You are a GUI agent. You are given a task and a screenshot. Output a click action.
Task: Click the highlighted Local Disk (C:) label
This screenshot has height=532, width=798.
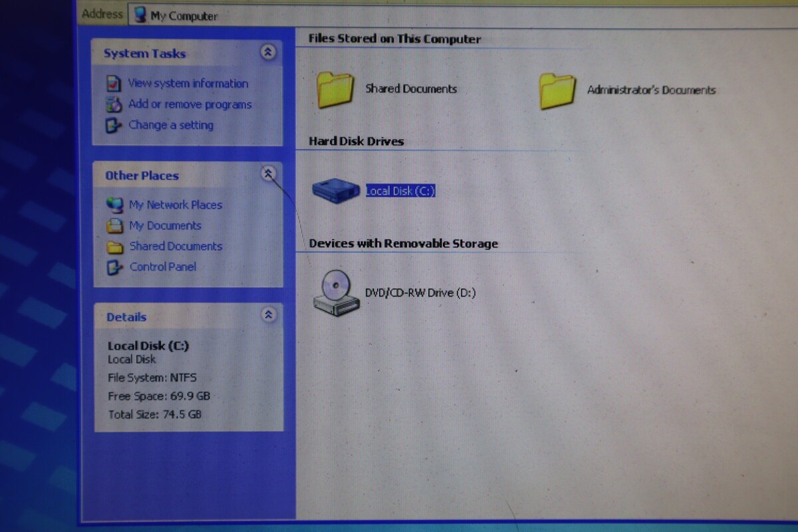pyautogui.click(x=400, y=192)
